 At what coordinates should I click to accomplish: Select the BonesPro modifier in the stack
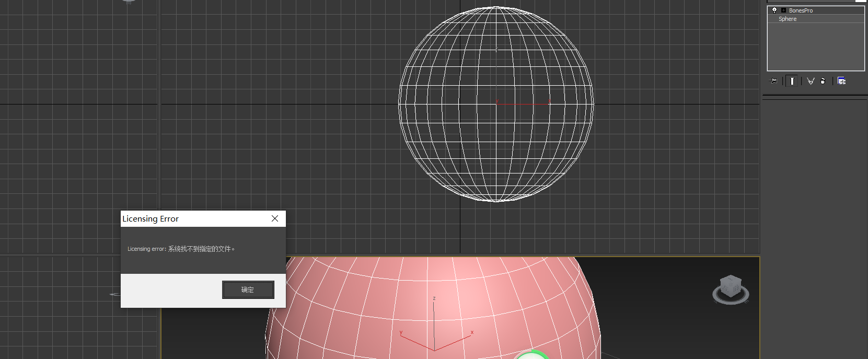pyautogui.click(x=801, y=10)
